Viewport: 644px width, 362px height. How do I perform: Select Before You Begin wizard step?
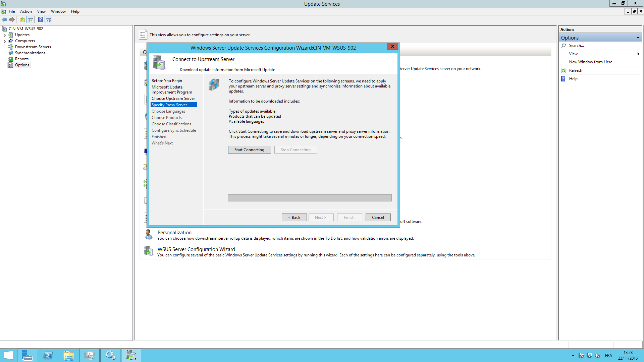(x=167, y=81)
